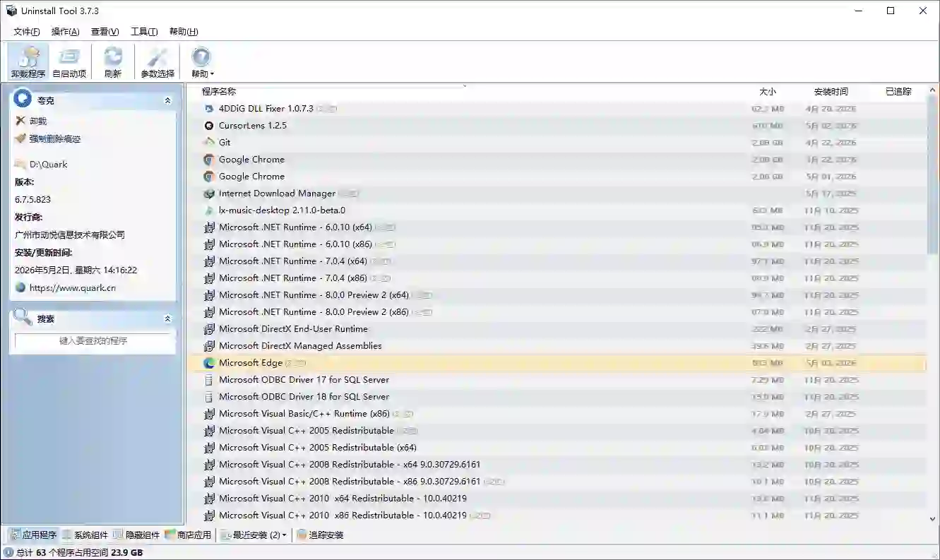940x560 pixels.
Task: Visit the https://www.quark.cn link
Action: click(73, 287)
